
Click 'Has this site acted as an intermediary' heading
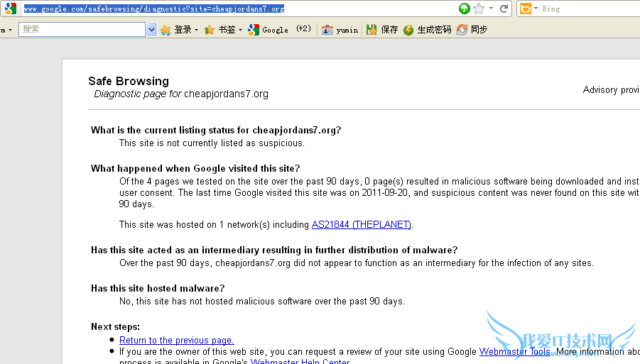274,250
